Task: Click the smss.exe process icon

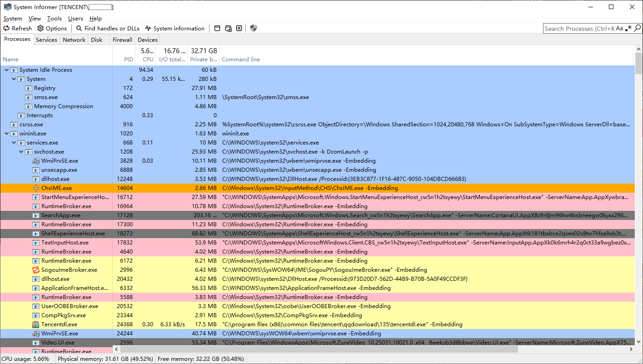Action: coord(29,97)
